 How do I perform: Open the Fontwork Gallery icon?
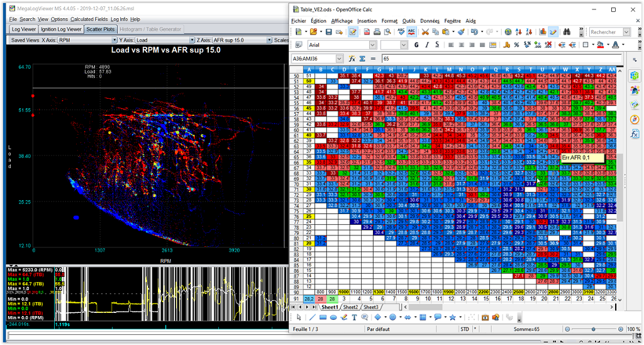click(x=485, y=317)
